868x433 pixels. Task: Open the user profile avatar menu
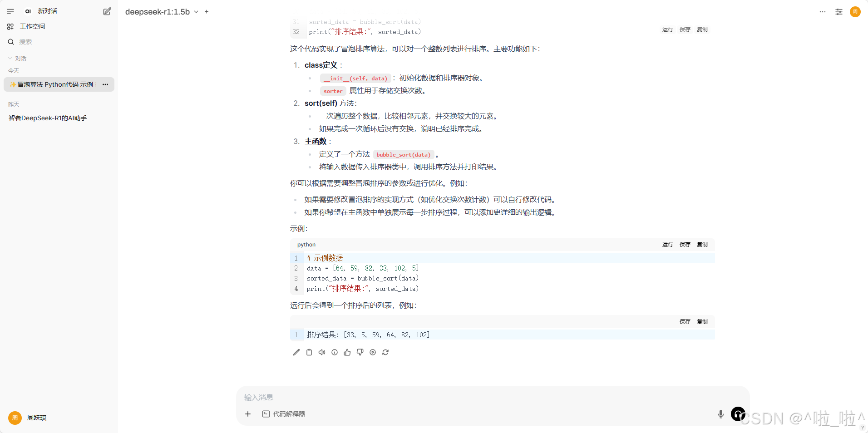click(855, 12)
